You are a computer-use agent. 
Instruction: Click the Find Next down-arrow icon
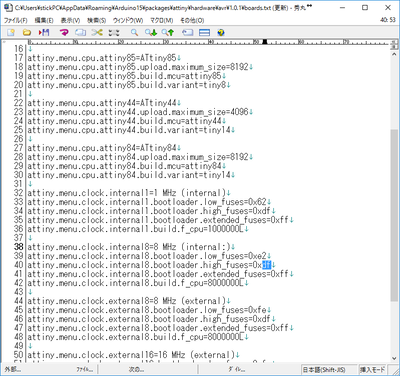[151, 32]
